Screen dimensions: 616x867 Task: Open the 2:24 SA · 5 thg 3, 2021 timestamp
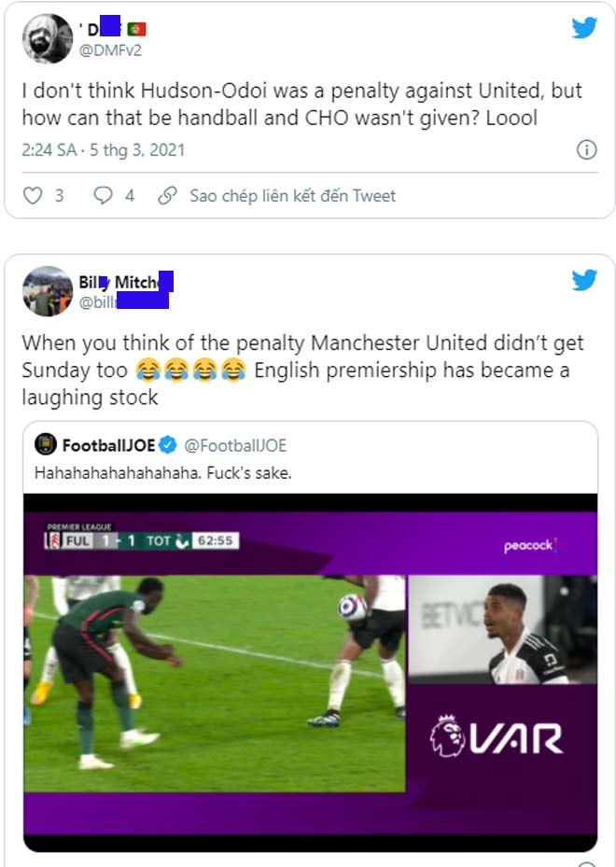103,150
